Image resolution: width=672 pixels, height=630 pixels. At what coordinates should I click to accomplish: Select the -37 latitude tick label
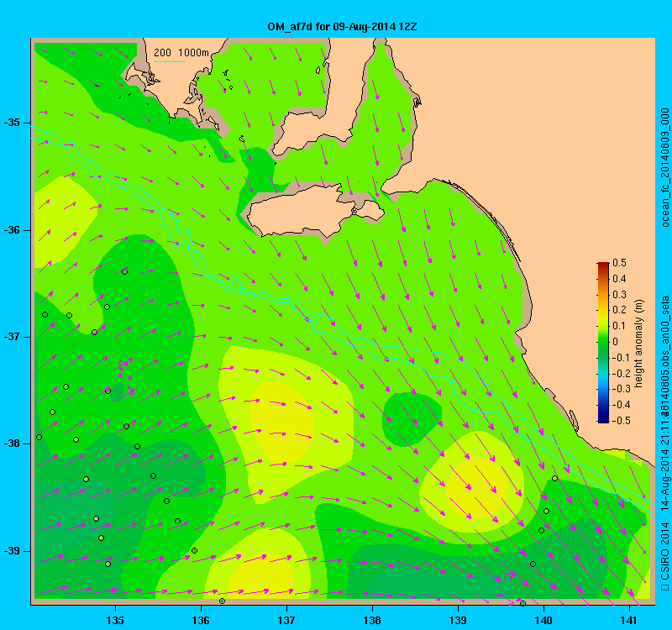[x=12, y=337]
